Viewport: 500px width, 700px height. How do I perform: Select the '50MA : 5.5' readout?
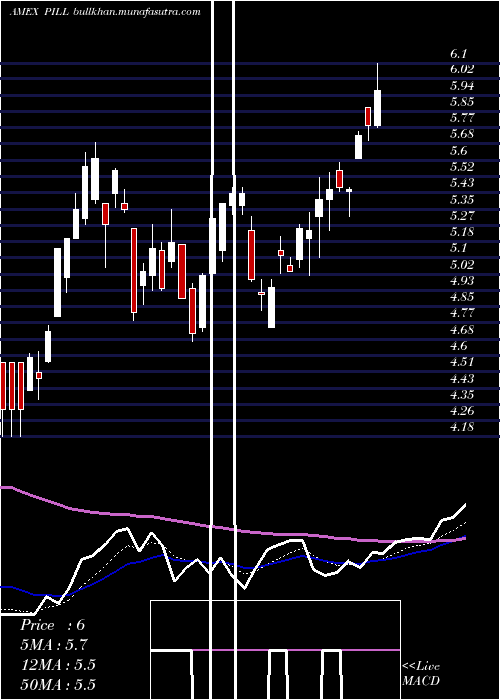58,685
